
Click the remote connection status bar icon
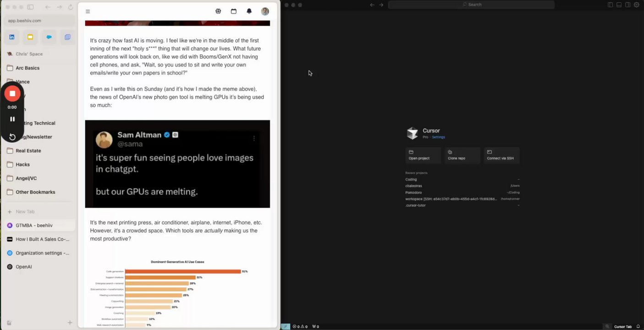point(286,326)
